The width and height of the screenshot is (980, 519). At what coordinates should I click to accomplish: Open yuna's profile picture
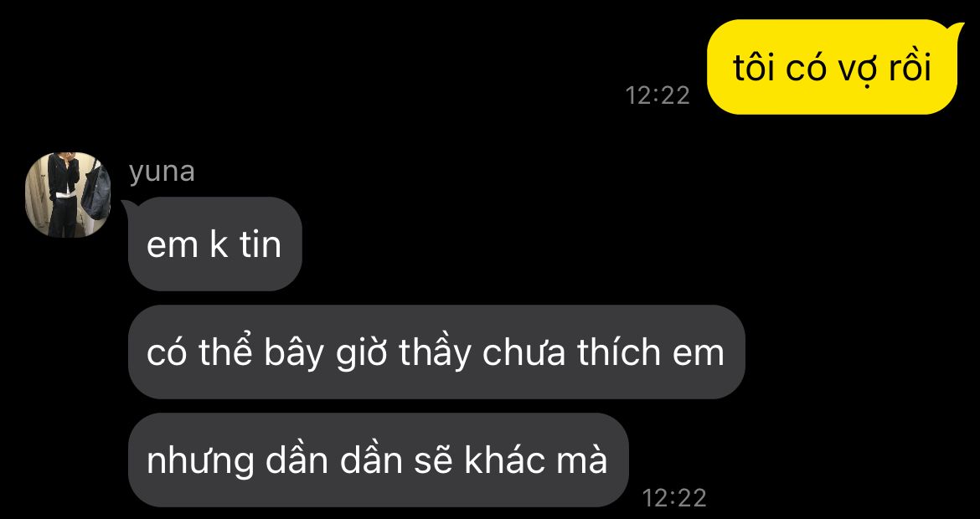tap(68, 195)
